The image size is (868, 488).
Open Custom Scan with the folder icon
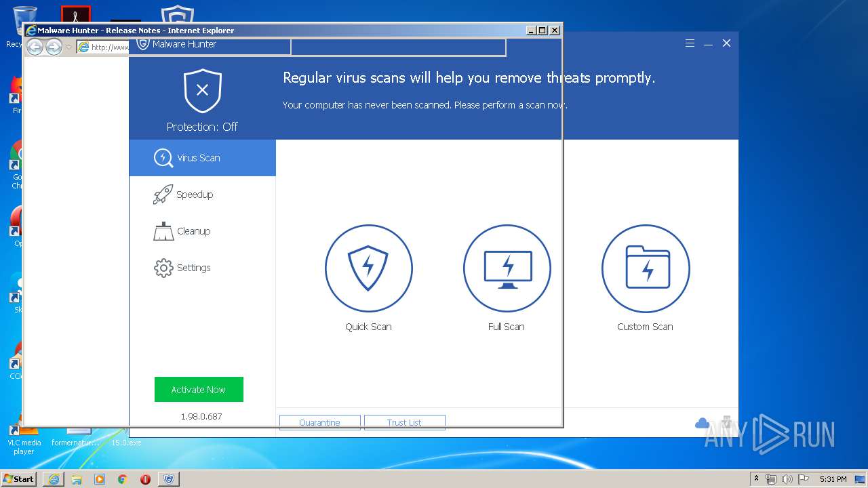(x=645, y=268)
